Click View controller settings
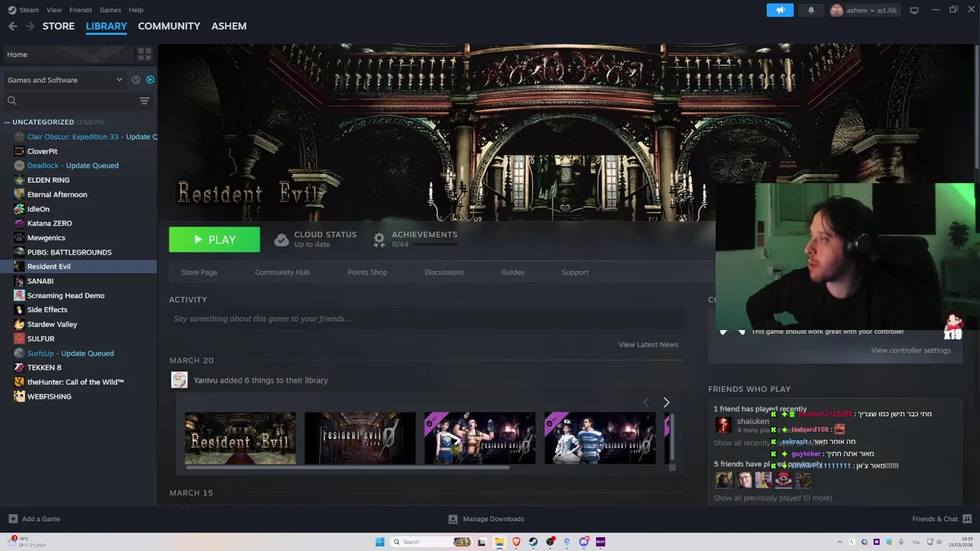 (910, 350)
